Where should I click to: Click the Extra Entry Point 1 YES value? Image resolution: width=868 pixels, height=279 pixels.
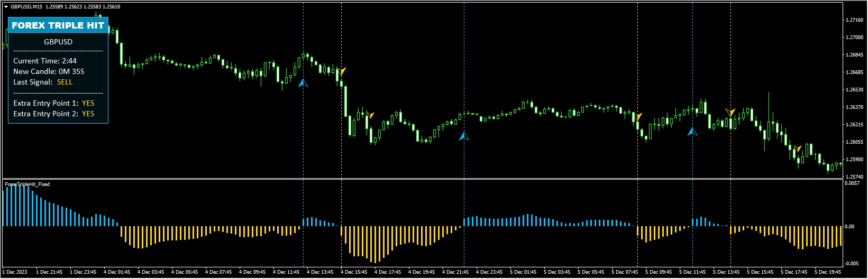(88, 103)
